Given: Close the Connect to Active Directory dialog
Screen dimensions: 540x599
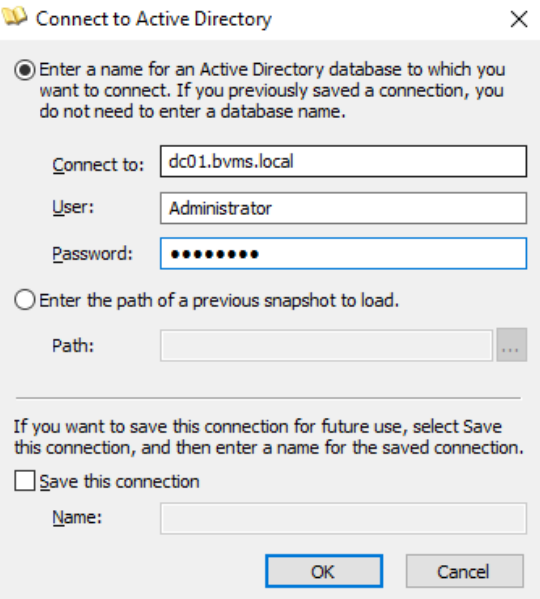Looking at the screenshot, I should point(519,19).
